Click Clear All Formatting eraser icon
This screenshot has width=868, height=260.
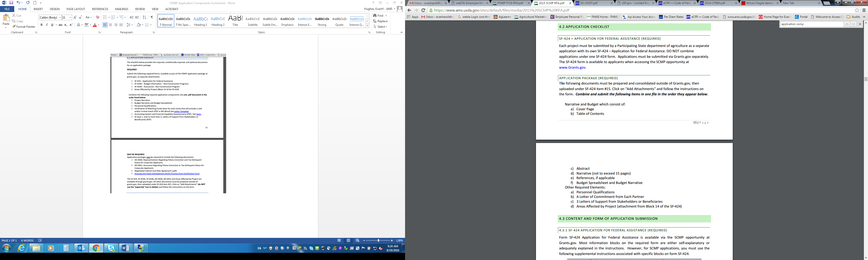98,18
